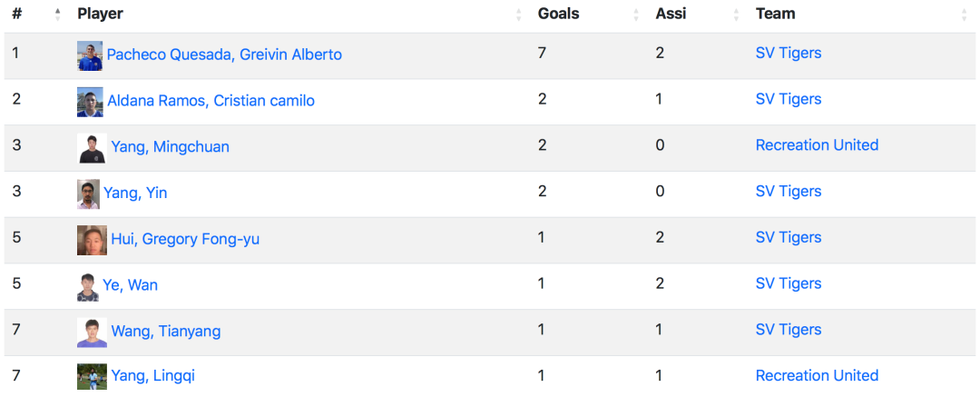980x397 pixels.
Task: Click the rank number column sort arrows
Action: point(57,15)
